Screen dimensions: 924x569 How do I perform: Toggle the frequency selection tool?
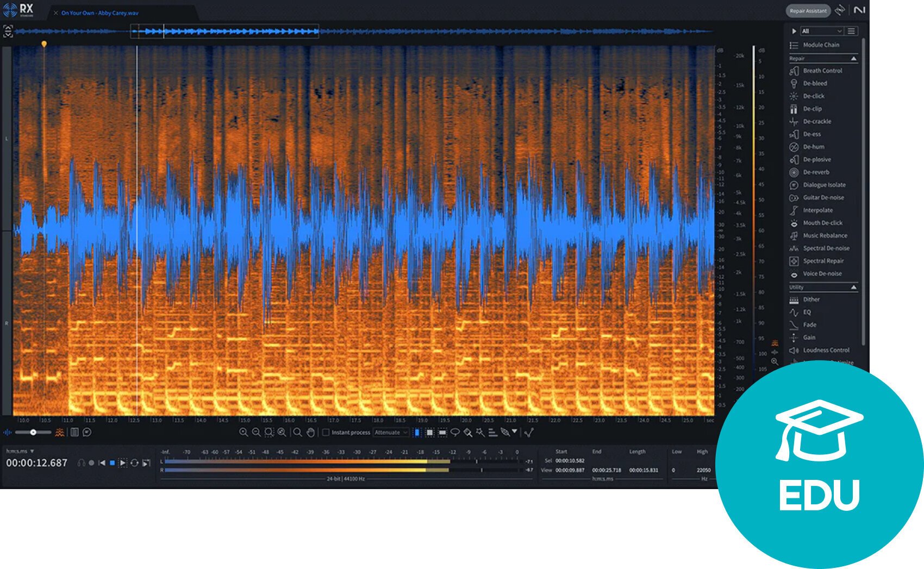442,433
